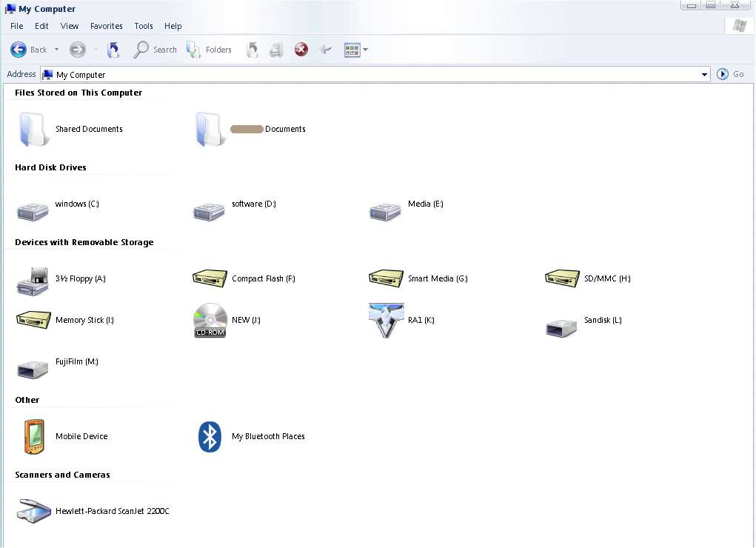Open the Favorites menu
The image size is (756, 548).
[107, 26]
